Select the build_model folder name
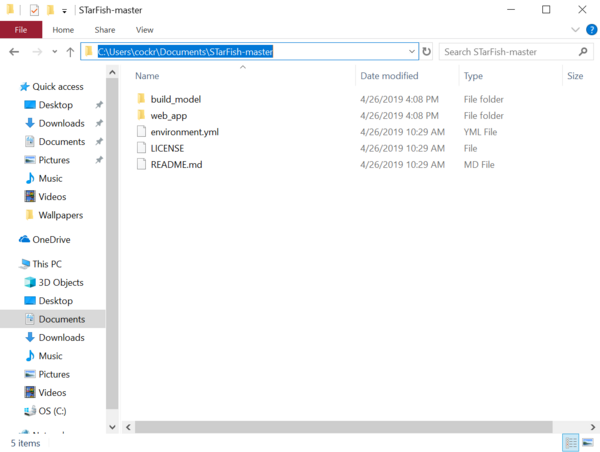The width and height of the screenshot is (600, 452). [x=176, y=100]
